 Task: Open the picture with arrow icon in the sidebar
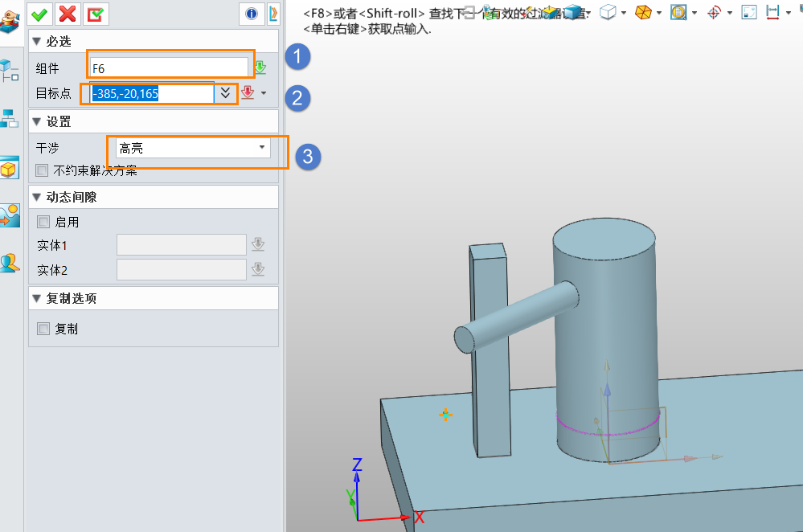click(10, 215)
